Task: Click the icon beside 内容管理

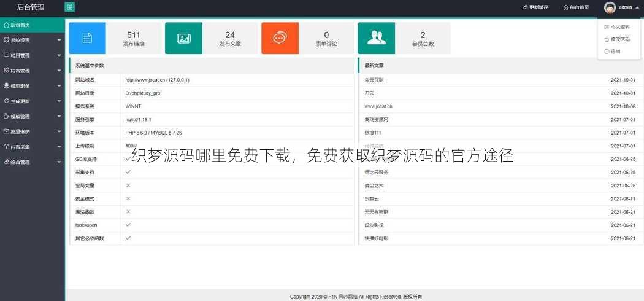Action: coord(6,70)
